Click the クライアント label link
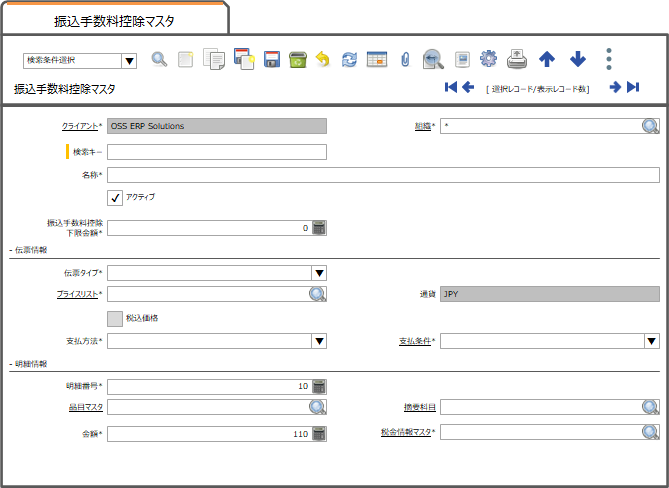The image size is (669, 488). point(80,126)
